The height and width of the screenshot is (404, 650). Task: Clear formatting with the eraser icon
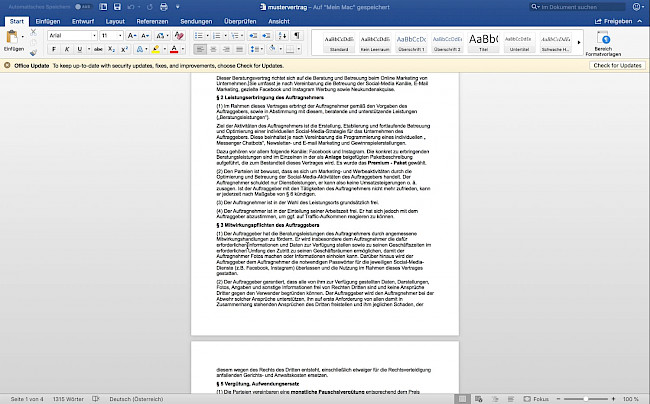180,34
